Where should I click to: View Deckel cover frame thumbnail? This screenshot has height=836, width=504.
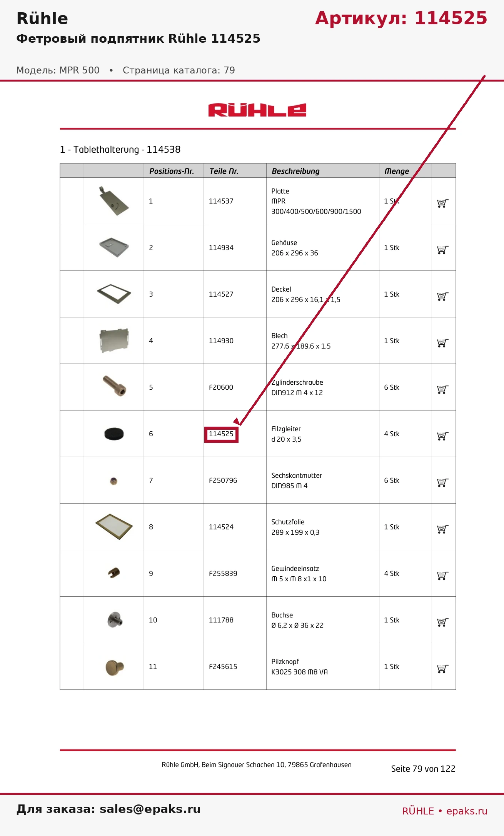click(x=114, y=294)
